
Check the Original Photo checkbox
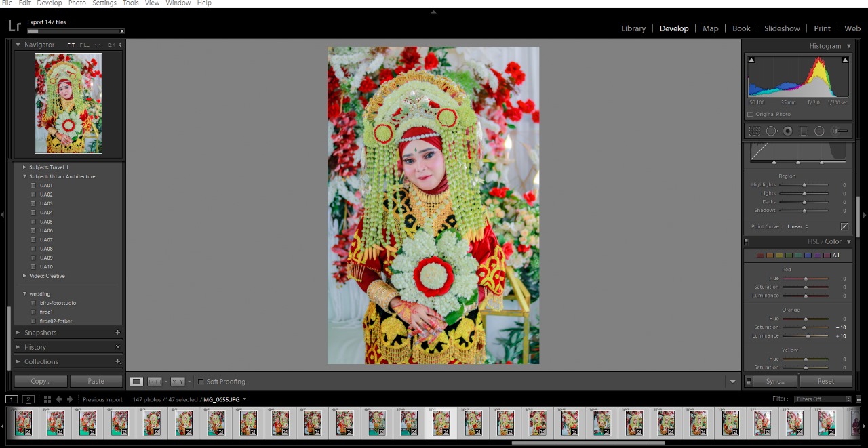tap(750, 114)
